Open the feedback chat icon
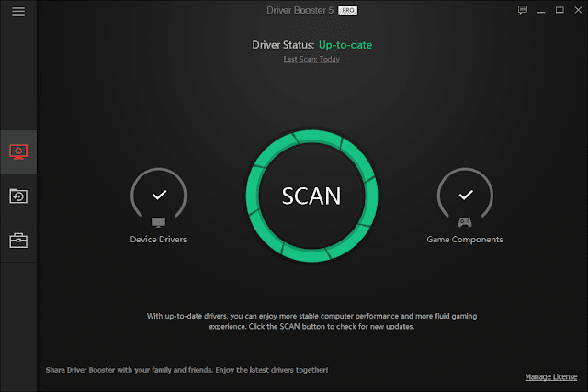The image size is (588, 392). pos(523,10)
